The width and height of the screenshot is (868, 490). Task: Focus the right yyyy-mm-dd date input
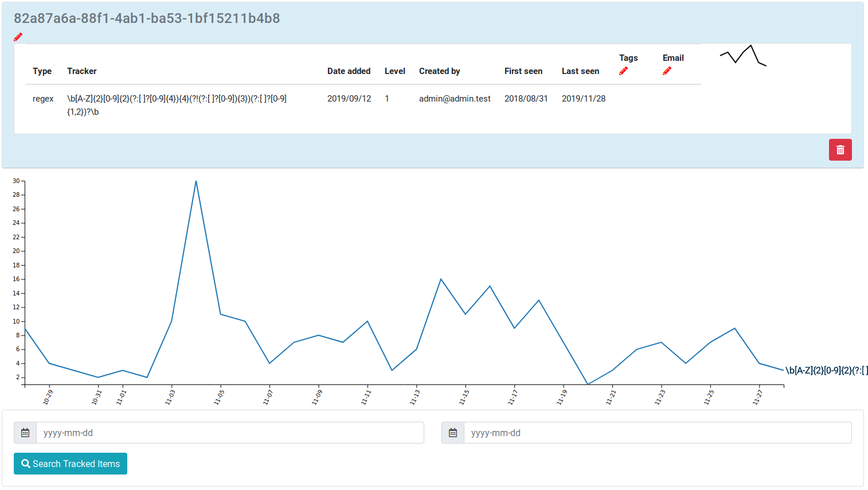pos(657,433)
